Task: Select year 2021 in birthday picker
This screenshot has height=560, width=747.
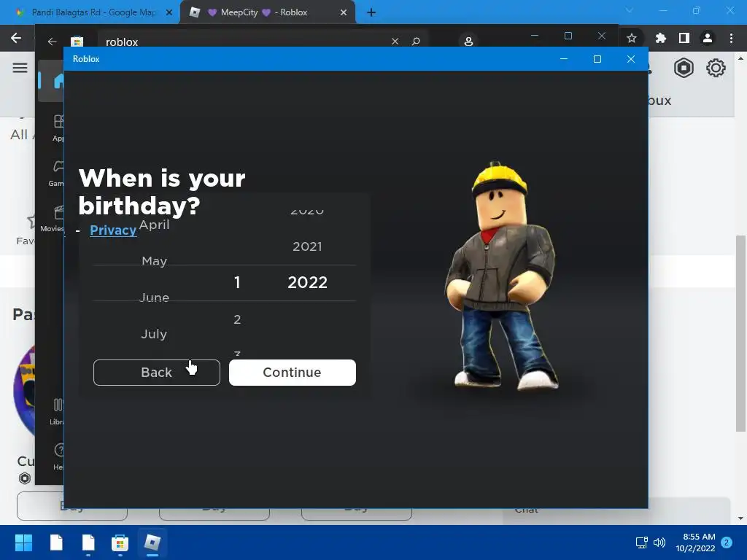Action: pos(307,246)
